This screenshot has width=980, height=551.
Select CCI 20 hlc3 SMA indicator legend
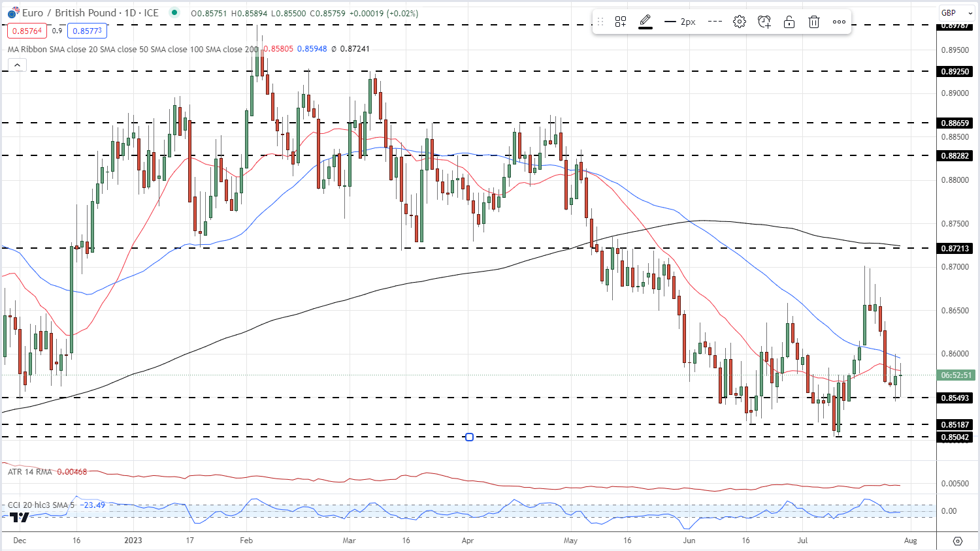(x=41, y=505)
